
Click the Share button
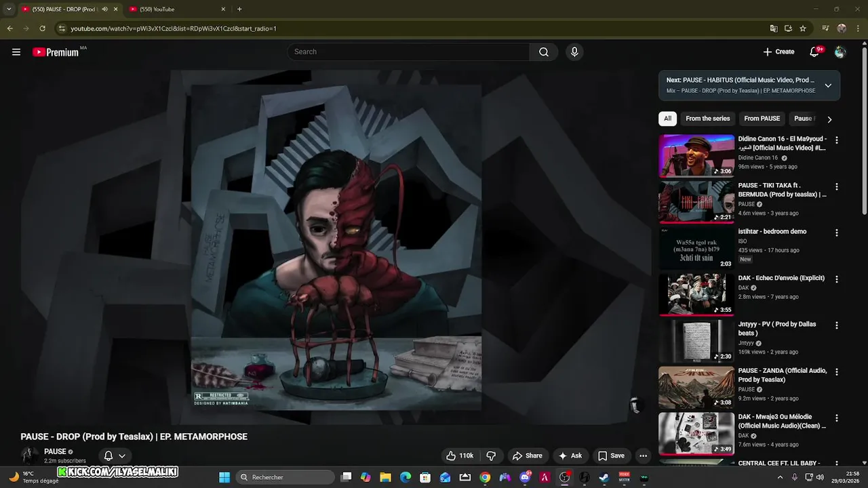(x=527, y=455)
